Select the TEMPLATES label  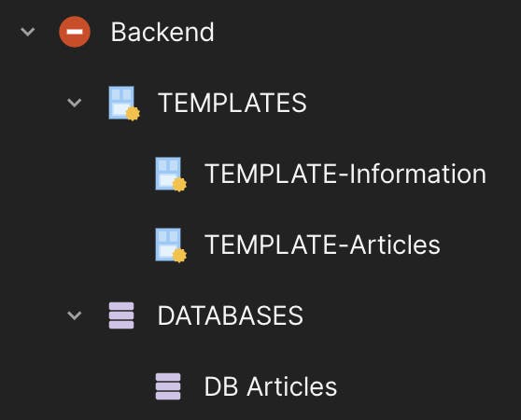pyautogui.click(x=232, y=103)
